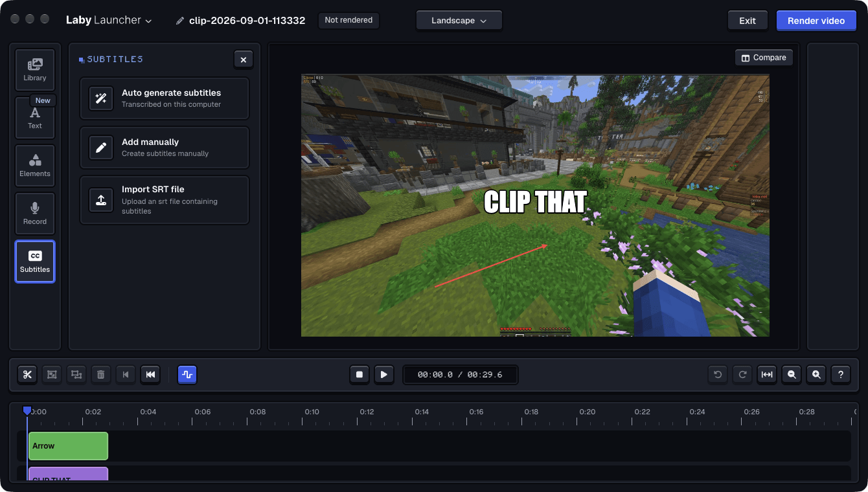The height and width of the screenshot is (492, 868).
Task: Open the Library sidebar panel
Action: tap(35, 70)
